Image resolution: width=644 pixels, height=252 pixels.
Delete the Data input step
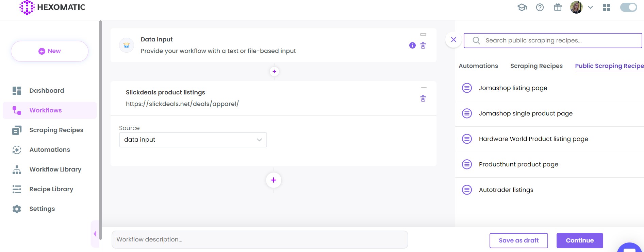423,46
